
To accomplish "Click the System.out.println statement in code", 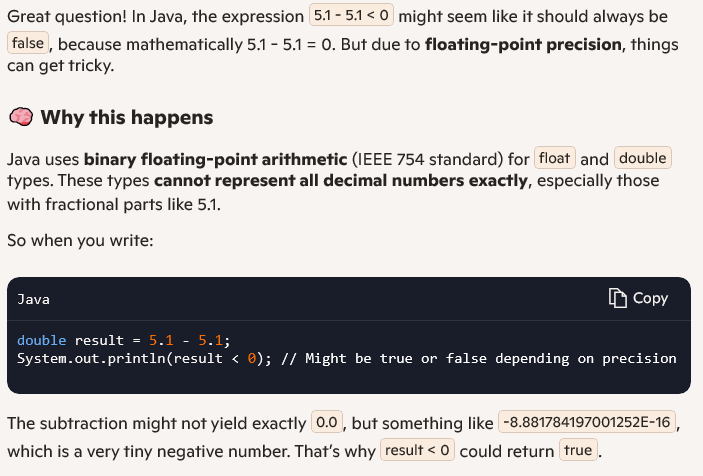I will click(x=142, y=358).
